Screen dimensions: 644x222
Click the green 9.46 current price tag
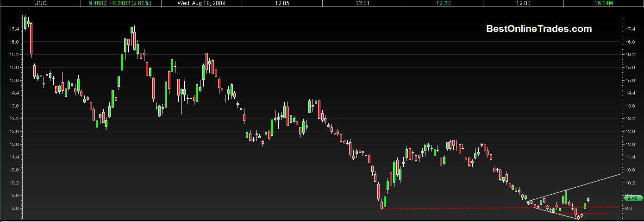click(x=632, y=198)
